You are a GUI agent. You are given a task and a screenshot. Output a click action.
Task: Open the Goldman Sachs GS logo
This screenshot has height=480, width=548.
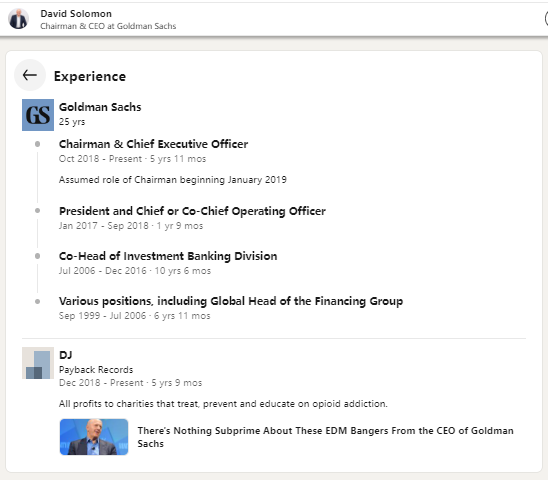pyautogui.click(x=38, y=115)
